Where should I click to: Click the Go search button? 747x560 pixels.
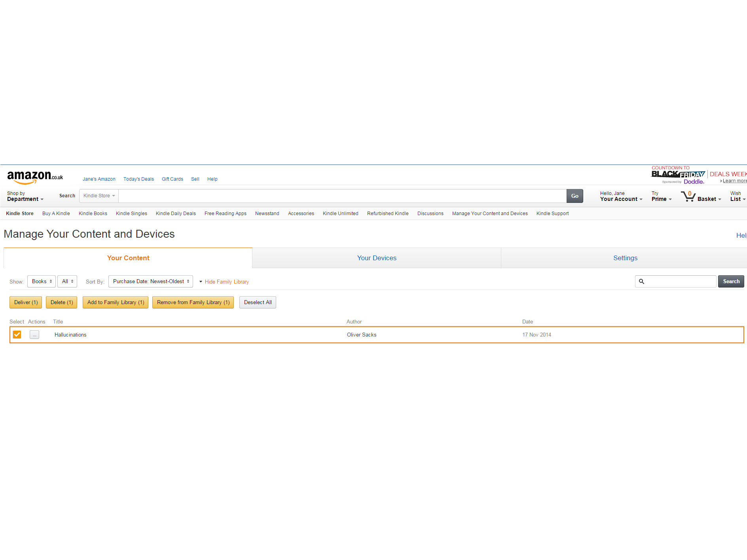click(575, 196)
